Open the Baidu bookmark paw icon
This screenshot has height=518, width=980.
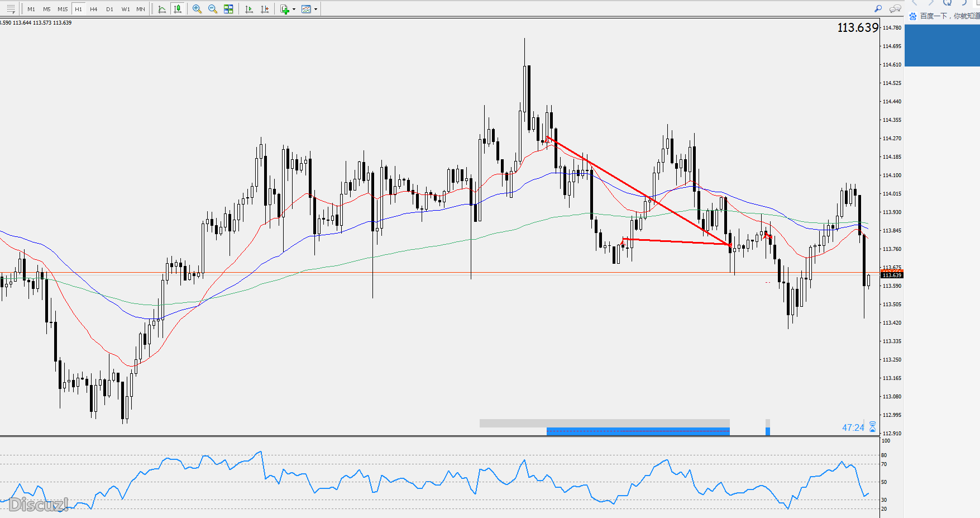[x=913, y=16]
